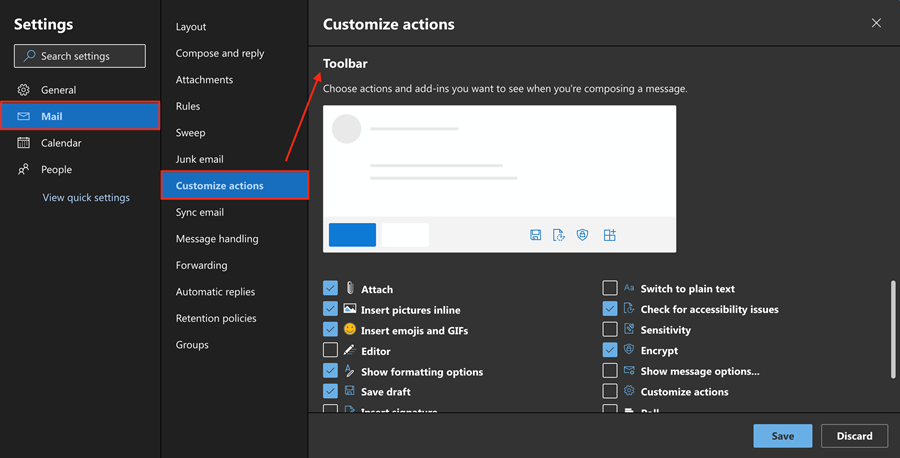Check the Customize actions toolbar checkbox
This screenshot has width=900, height=458.
pos(610,391)
